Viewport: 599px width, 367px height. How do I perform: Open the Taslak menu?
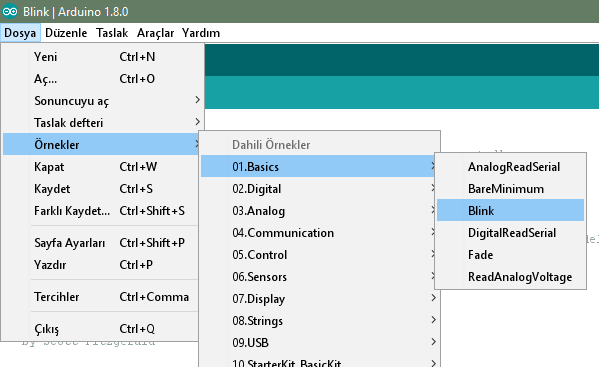(112, 33)
